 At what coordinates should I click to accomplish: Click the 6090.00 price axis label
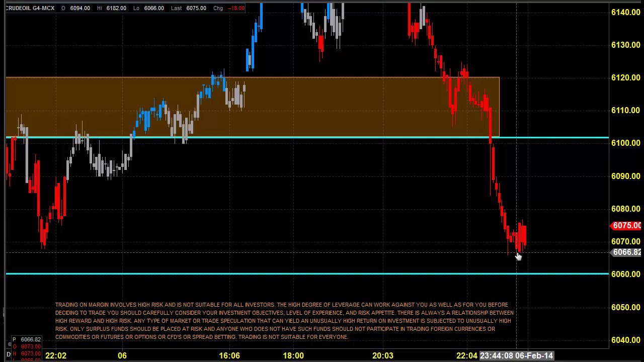click(625, 176)
